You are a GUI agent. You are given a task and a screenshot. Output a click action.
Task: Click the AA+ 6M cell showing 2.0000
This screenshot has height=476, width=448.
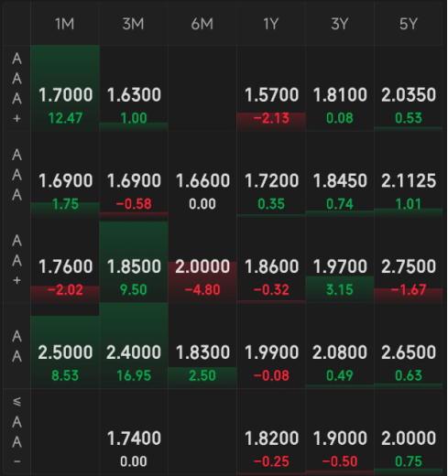(202, 260)
